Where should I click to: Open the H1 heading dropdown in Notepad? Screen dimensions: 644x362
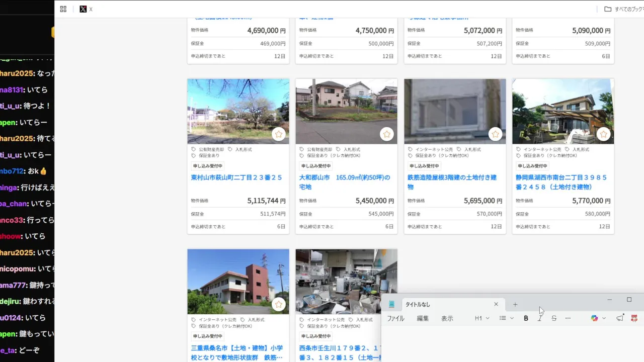click(482, 318)
